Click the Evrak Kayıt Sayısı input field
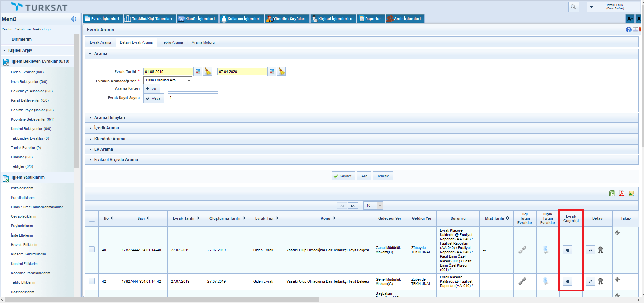The height and width of the screenshot is (303, 644). 193,97
